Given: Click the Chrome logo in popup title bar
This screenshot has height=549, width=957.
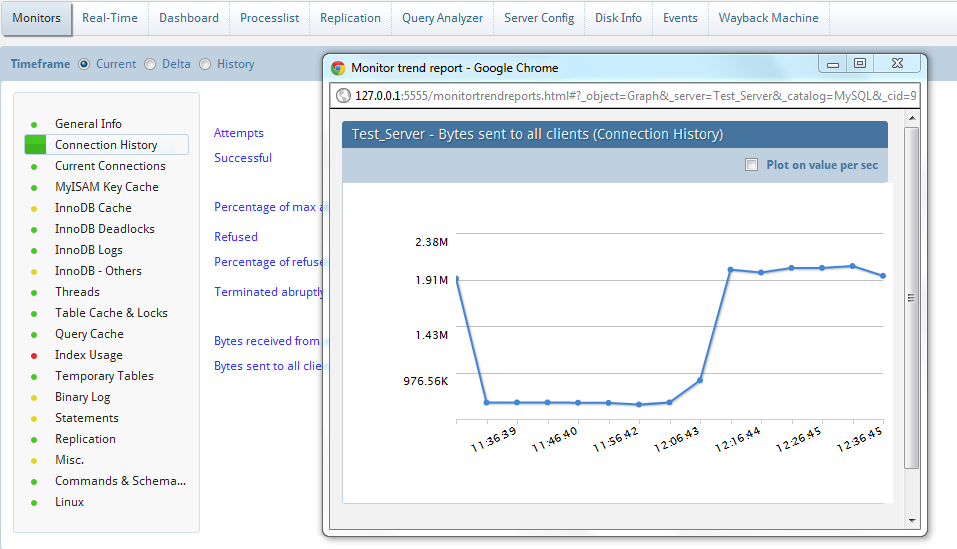Looking at the screenshot, I should 338,68.
